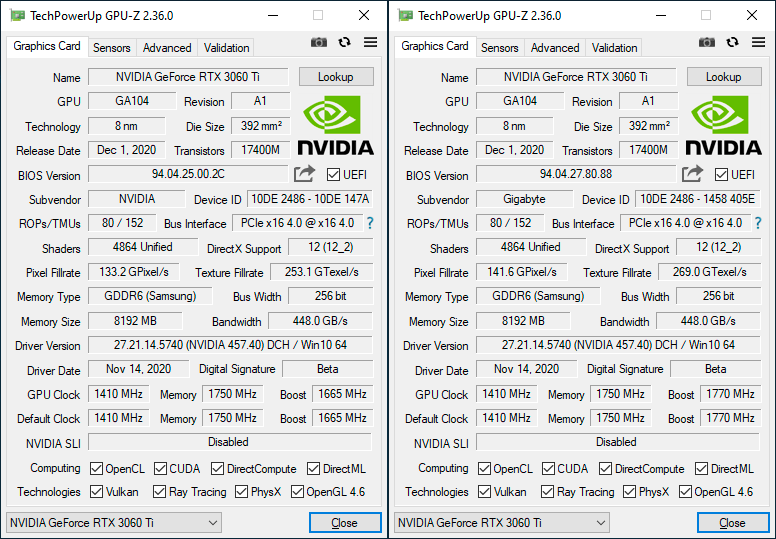Click the Name field in the right window
The width and height of the screenshot is (776, 539).
575,77
